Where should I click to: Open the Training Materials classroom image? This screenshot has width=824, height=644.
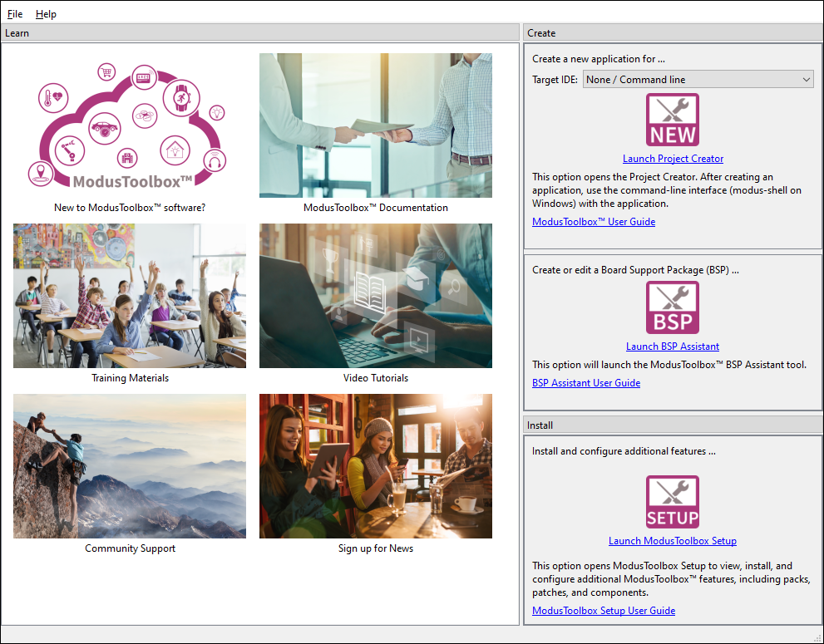click(129, 296)
